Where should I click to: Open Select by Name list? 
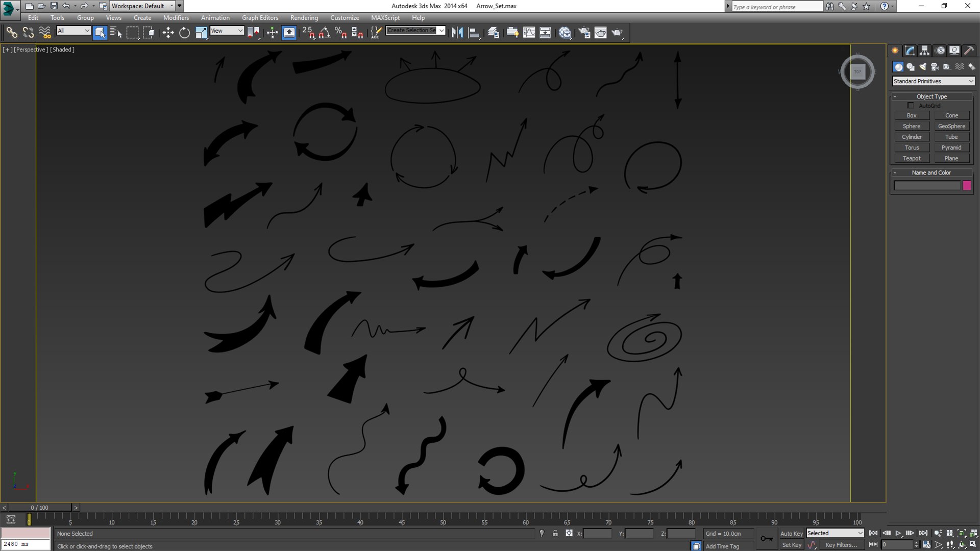point(116,33)
